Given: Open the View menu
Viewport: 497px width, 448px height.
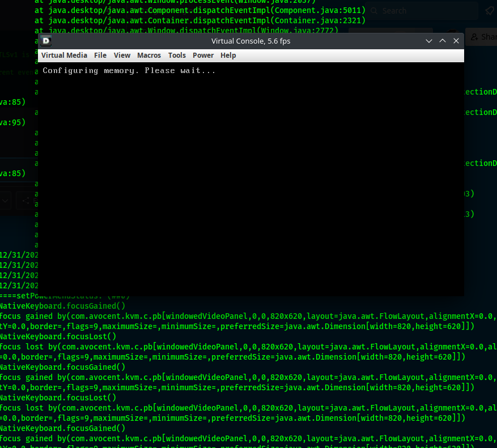Looking at the screenshot, I should pyautogui.click(x=122, y=55).
